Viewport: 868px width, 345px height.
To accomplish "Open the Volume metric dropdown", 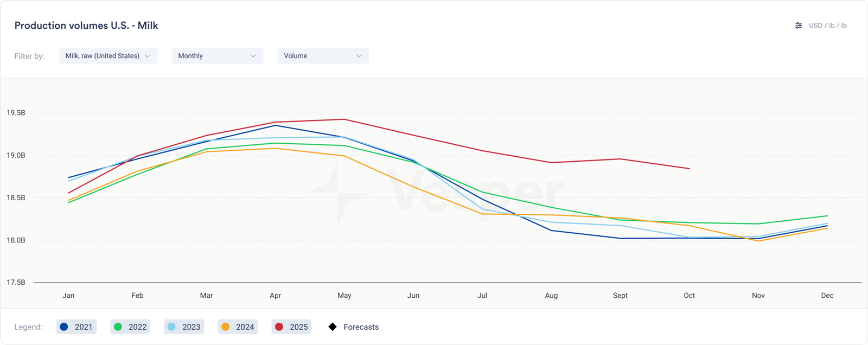I will coord(323,56).
